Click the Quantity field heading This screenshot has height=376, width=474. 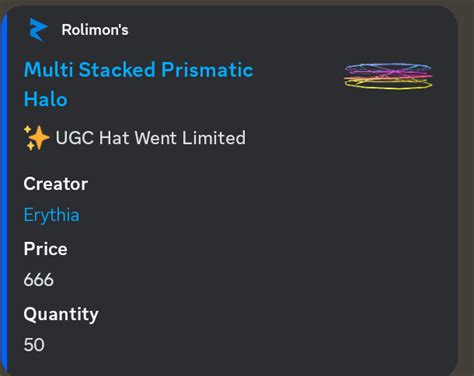(61, 314)
